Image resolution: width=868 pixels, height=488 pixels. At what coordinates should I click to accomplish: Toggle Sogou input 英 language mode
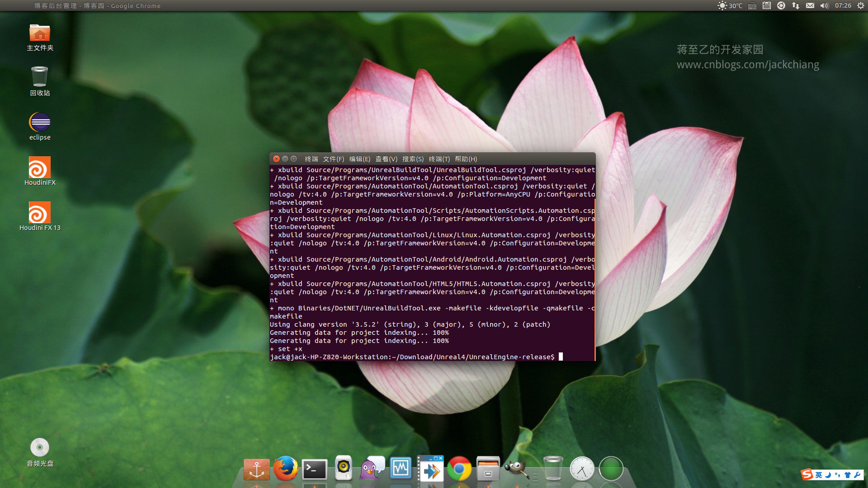coord(819,475)
